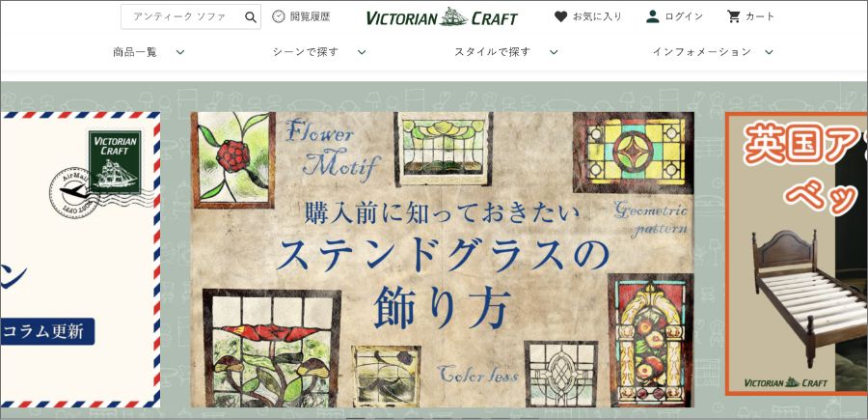The width and height of the screenshot is (868, 420).
Task: Click the コラム更新 button
Action: 47,331
